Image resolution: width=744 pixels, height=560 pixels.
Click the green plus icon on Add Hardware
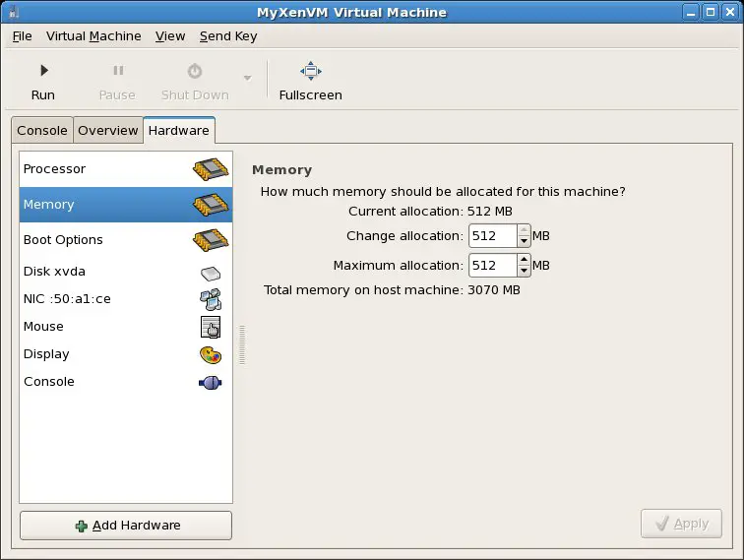pos(81,526)
